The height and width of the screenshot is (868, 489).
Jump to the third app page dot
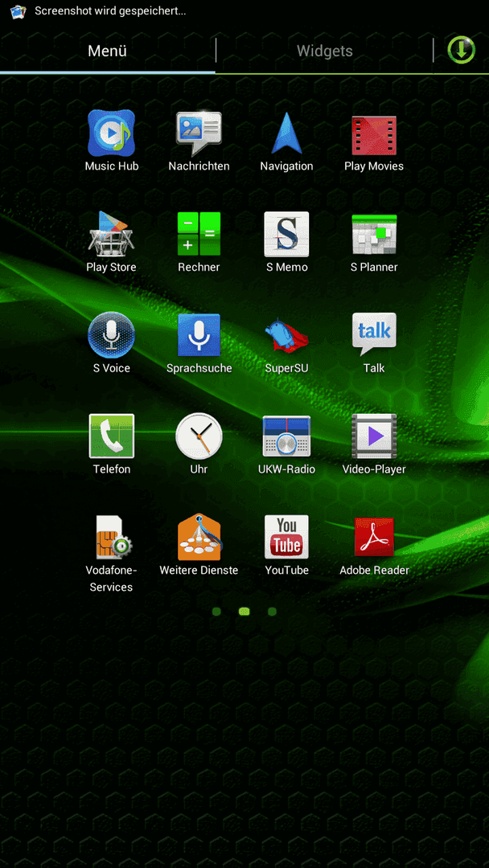click(x=272, y=611)
